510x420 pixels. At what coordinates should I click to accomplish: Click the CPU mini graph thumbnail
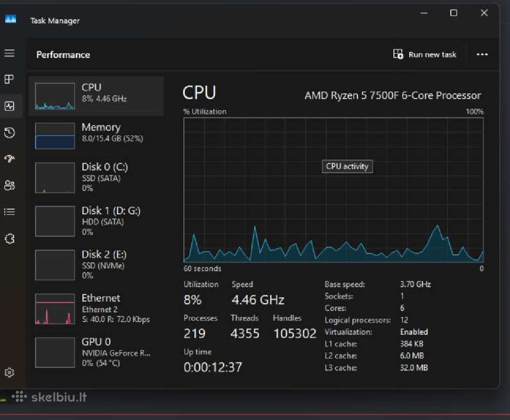(x=55, y=96)
